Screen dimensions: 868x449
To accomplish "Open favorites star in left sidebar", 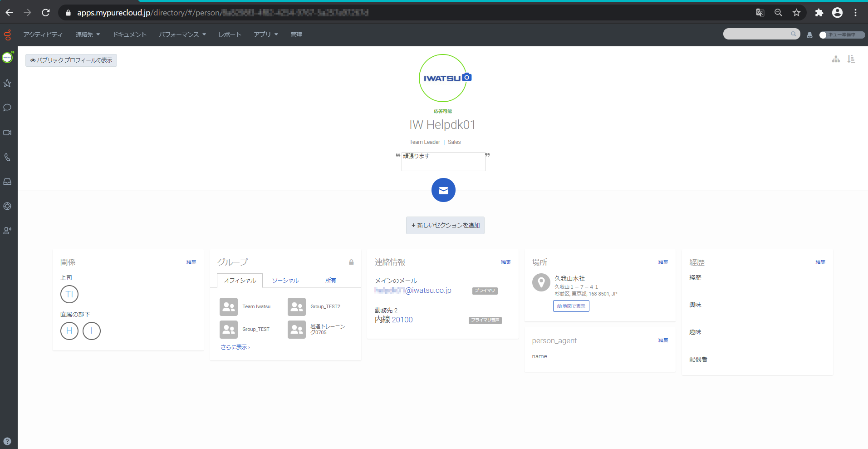I will pos(7,83).
